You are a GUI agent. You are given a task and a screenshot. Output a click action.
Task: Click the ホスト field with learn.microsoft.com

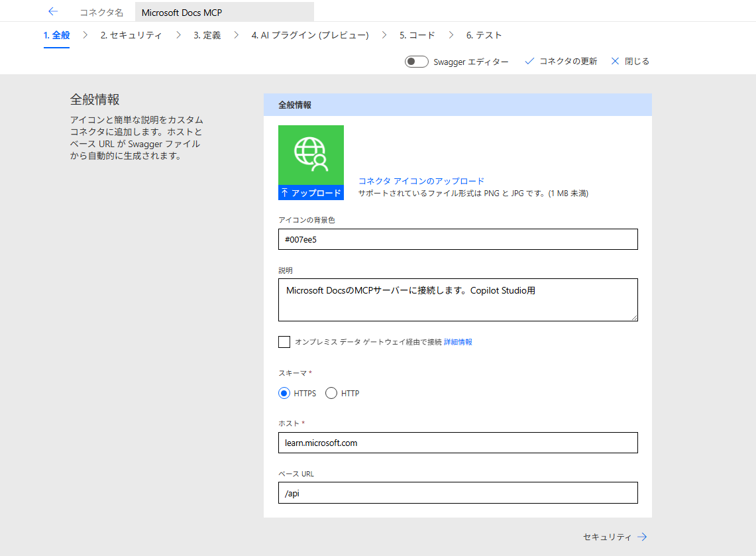(x=458, y=443)
